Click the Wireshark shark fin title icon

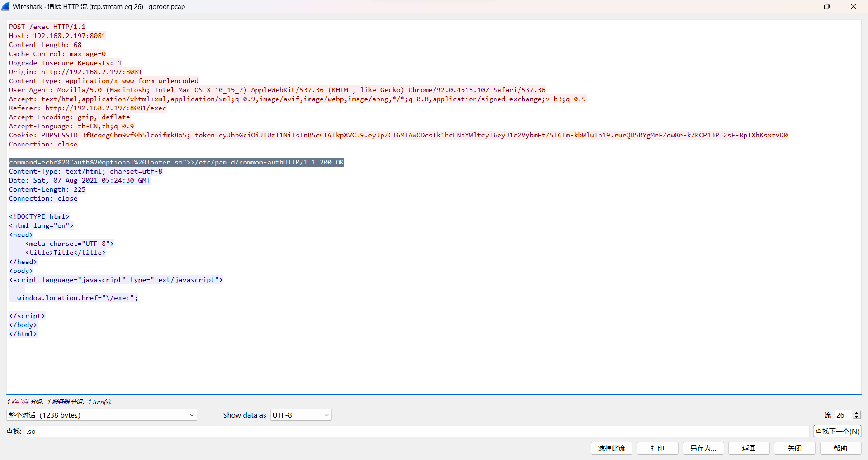[5, 6]
